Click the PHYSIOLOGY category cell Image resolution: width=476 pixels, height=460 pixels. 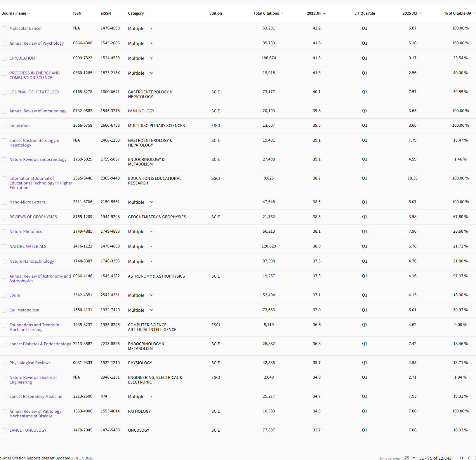click(140, 363)
